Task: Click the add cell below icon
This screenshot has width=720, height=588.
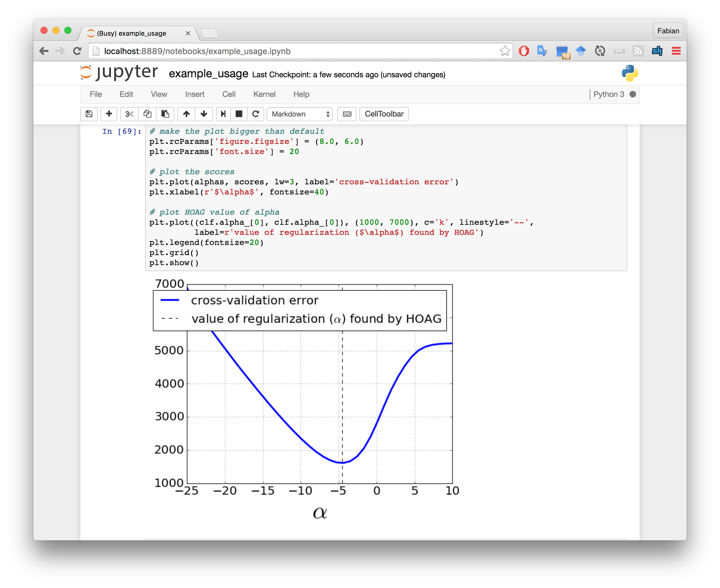Action: (x=109, y=114)
